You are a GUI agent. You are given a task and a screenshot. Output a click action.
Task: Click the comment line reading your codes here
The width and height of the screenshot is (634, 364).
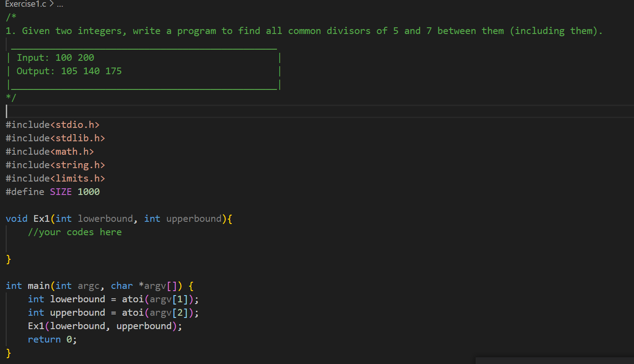click(75, 232)
